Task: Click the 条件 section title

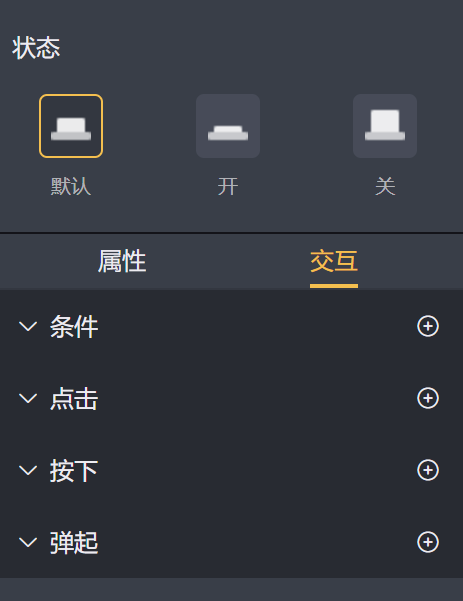Action: point(74,327)
